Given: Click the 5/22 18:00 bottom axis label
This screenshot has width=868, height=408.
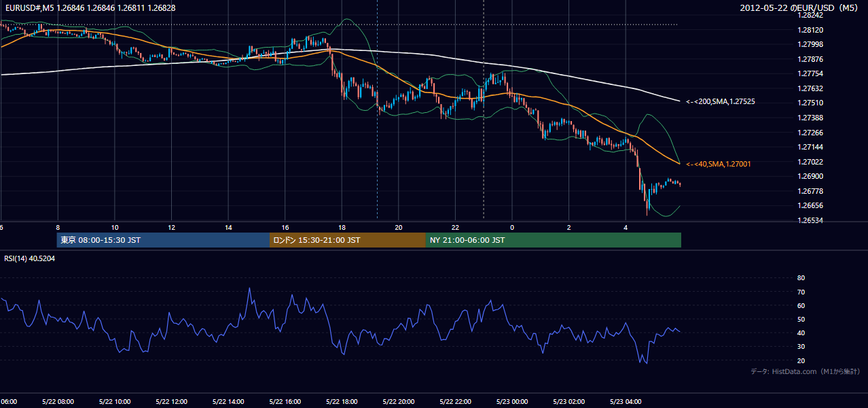Looking at the screenshot, I should pos(342,401).
